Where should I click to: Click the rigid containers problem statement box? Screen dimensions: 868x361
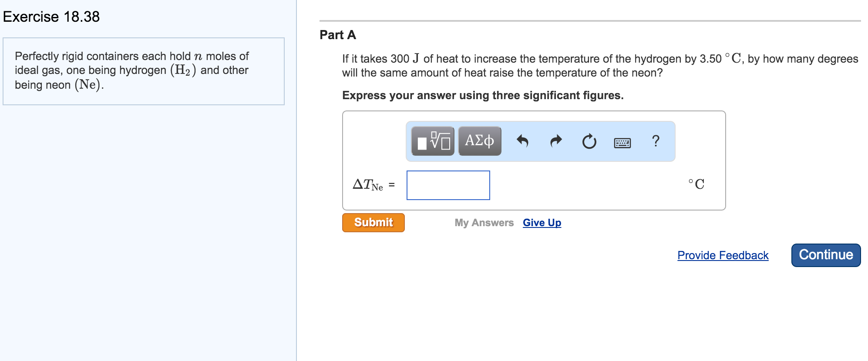143,71
